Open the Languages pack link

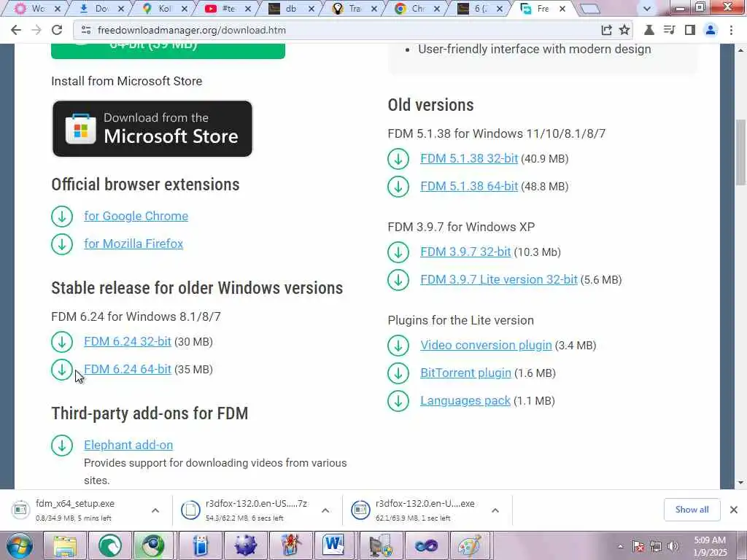(x=465, y=400)
